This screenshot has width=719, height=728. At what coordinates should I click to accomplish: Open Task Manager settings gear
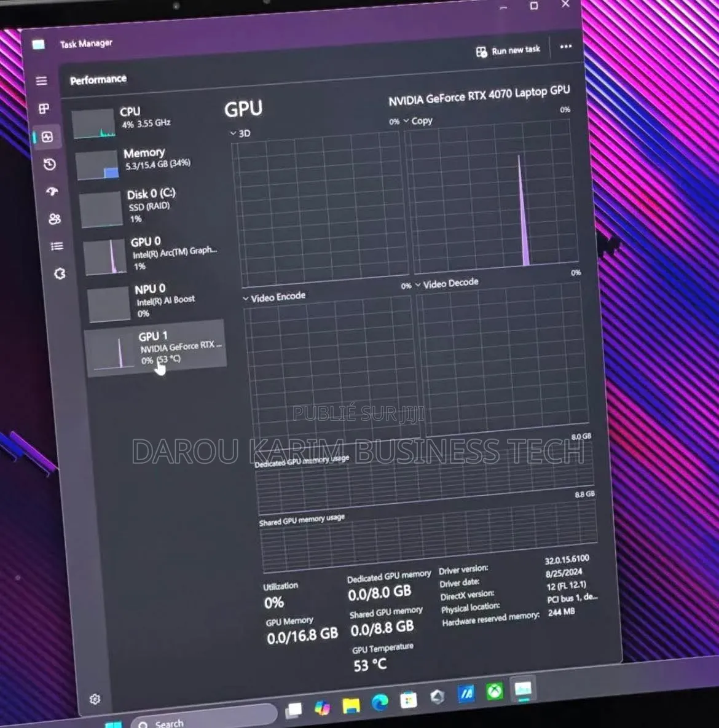tap(95, 699)
